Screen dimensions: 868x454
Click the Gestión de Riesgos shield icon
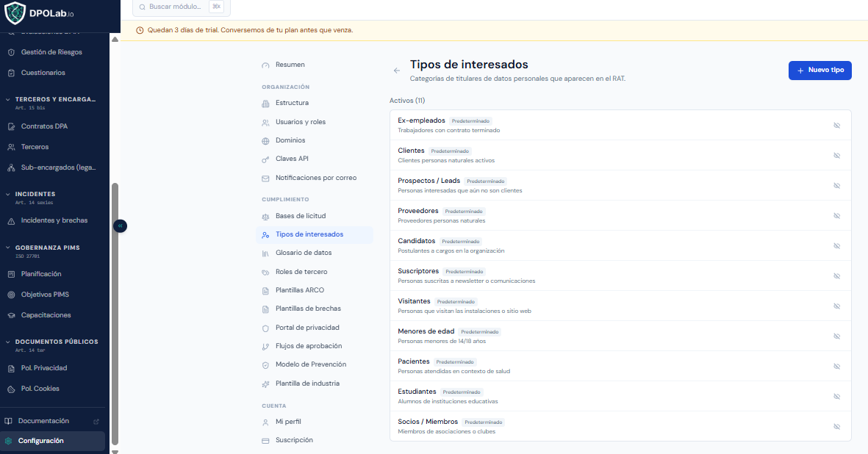(11, 52)
